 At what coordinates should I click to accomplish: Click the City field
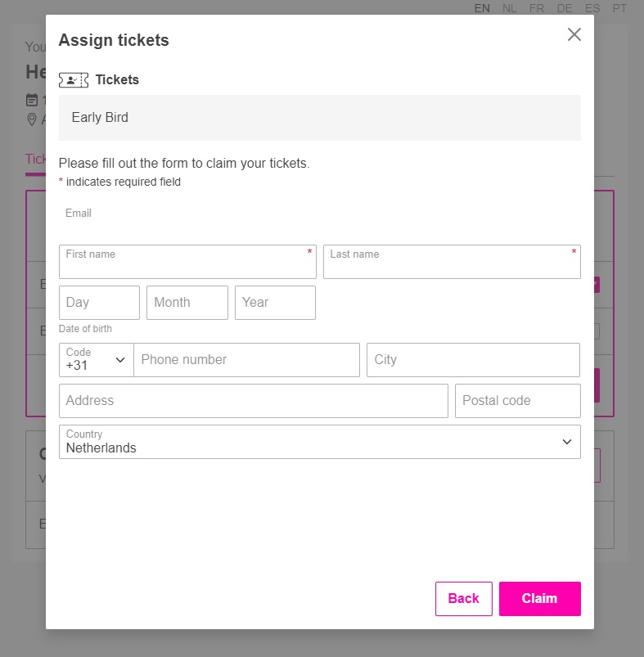point(472,360)
